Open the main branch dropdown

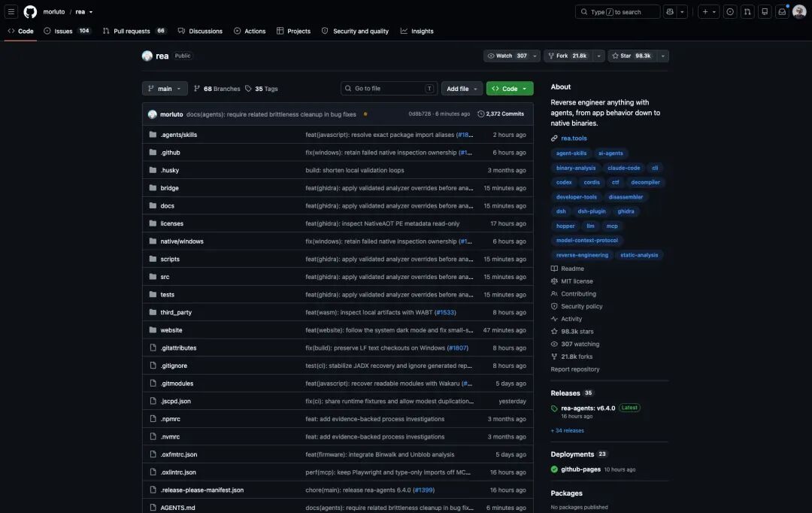coord(165,89)
